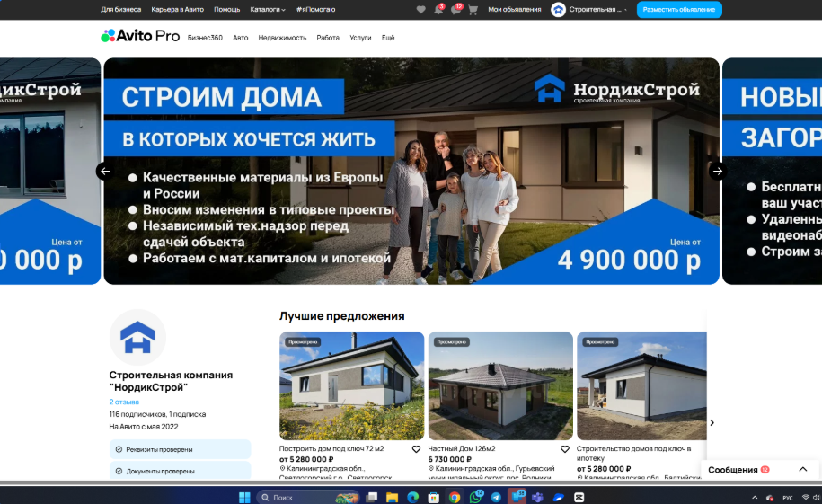Open Мои объявления
Image resolution: width=822 pixels, height=504 pixels.
(514, 10)
